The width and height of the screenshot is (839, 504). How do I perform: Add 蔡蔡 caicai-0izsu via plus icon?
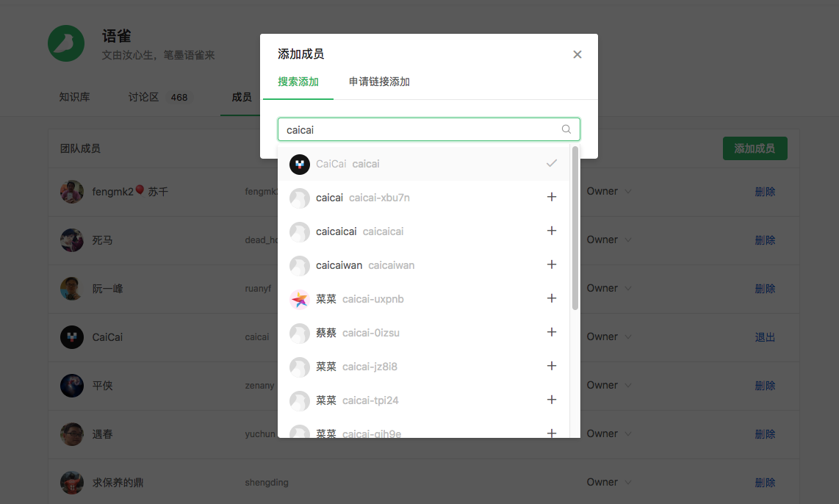[x=552, y=332]
